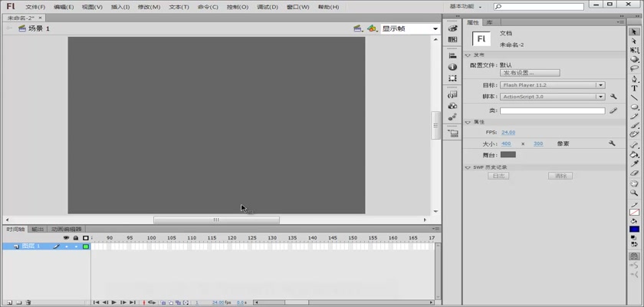Hide 图层 1 using visibility dot

point(67,246)
